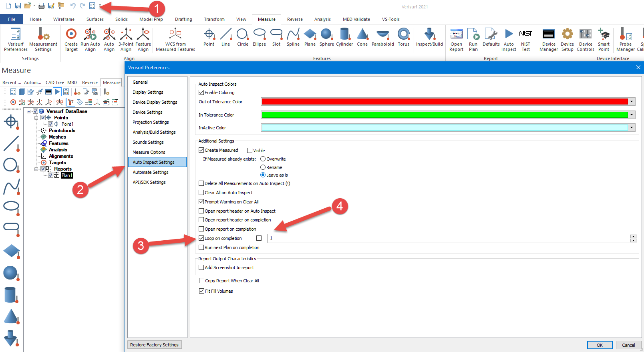The image size is (644, 352).
Task: Collapse the Points tree node
Action: [x=36, y=118]
